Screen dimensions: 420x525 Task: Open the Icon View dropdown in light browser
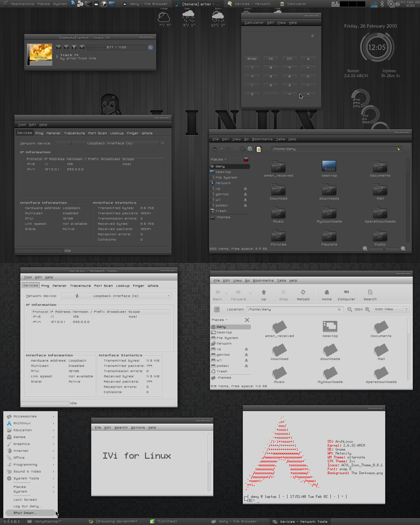pos(391,309)
